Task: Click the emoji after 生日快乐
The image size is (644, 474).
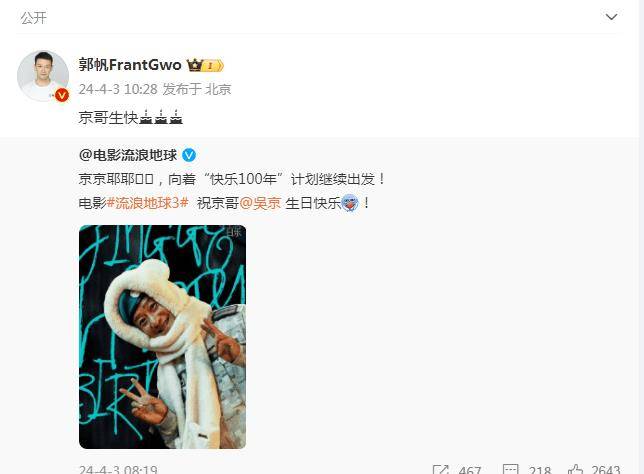Action: pos(350,203)
